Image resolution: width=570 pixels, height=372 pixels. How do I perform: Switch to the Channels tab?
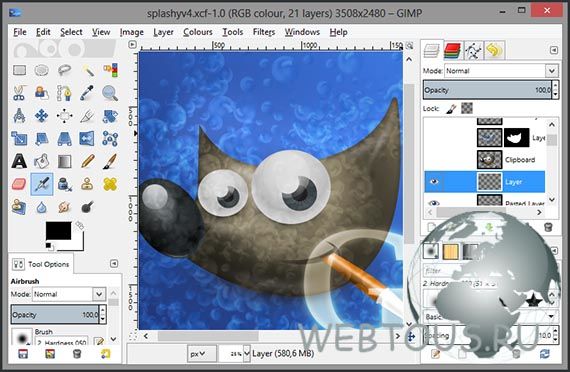[452, 51]
